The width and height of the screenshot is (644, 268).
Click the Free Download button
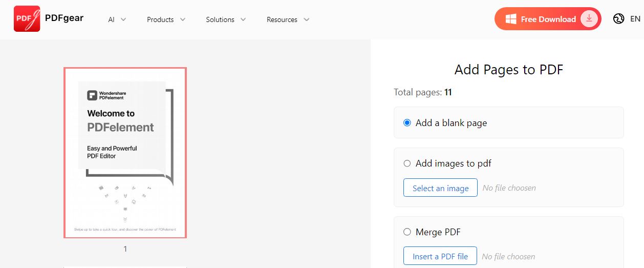pyautogui.click(x=548, y=19)
